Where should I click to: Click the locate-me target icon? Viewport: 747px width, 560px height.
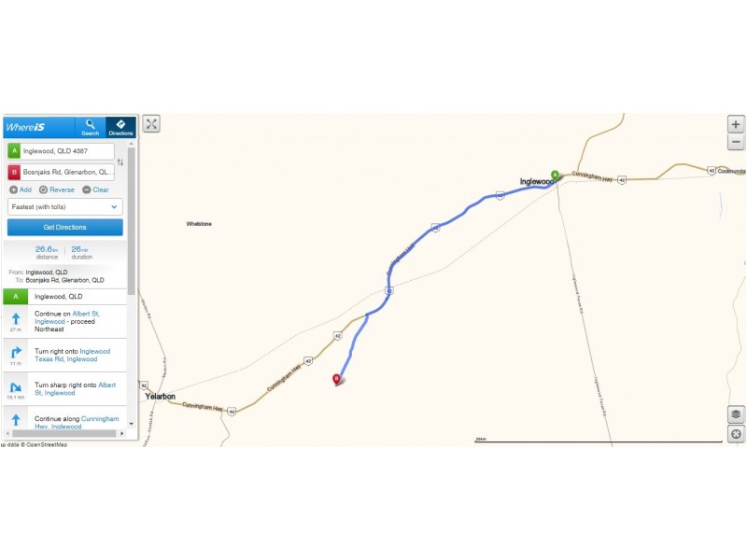736,434
